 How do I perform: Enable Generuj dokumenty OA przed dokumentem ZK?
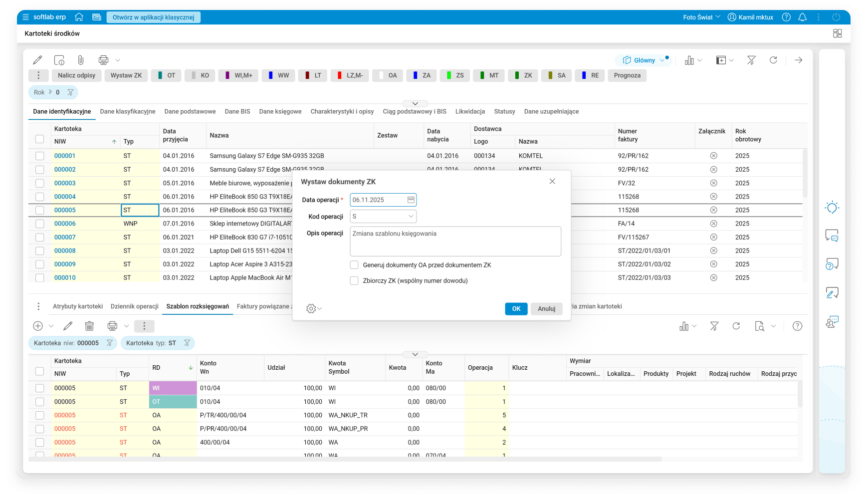(x=354, y=265)
